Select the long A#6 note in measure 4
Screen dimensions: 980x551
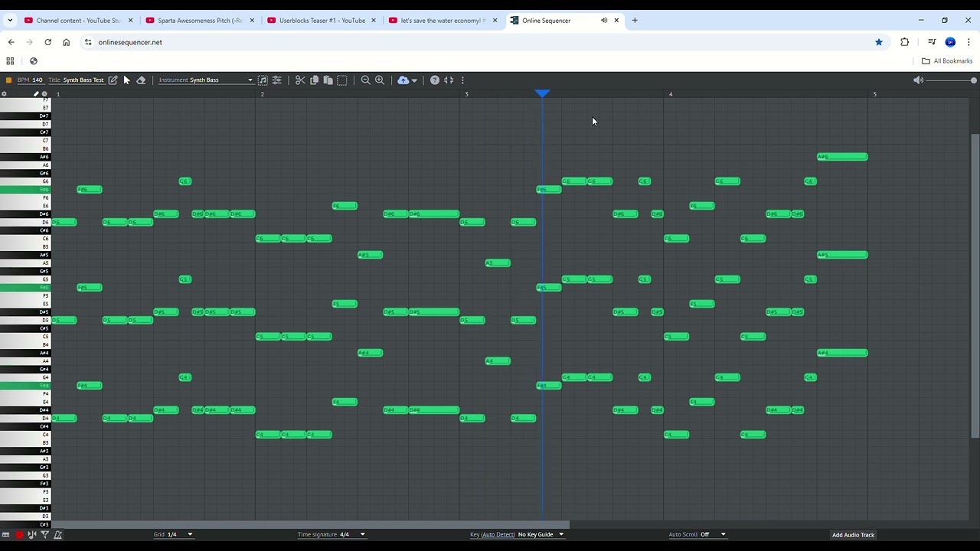tap(842, 157)
